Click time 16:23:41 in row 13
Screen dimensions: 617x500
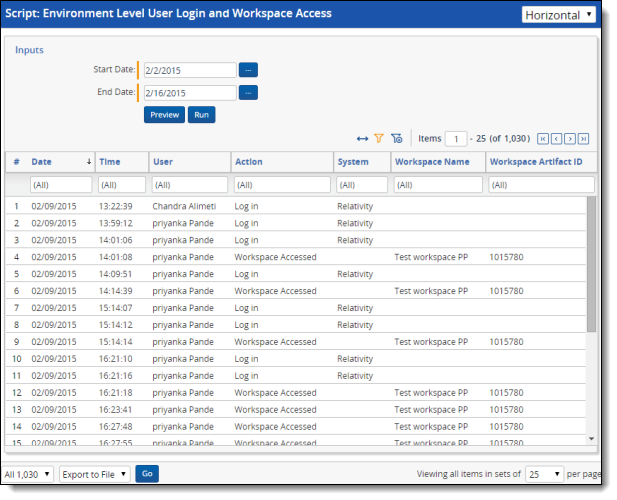pos(115,409)
